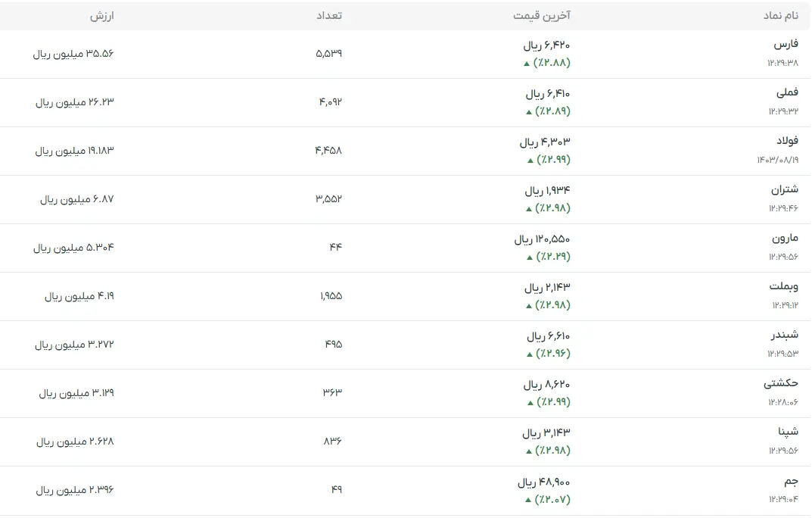Screen dimensions: 812x518
Task: Open the شپنا symbol link
Action: 788,432
